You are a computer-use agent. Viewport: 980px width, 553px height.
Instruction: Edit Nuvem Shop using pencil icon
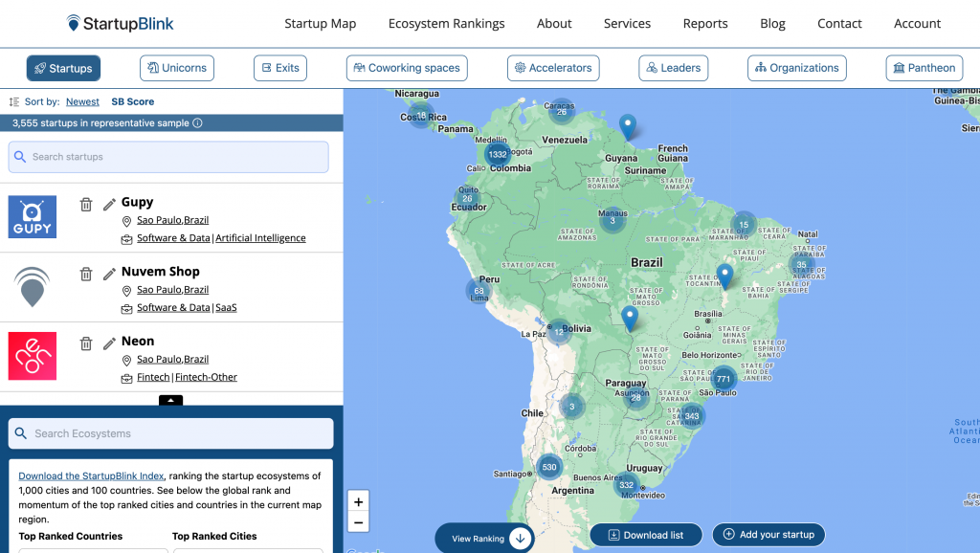point(109,274)
